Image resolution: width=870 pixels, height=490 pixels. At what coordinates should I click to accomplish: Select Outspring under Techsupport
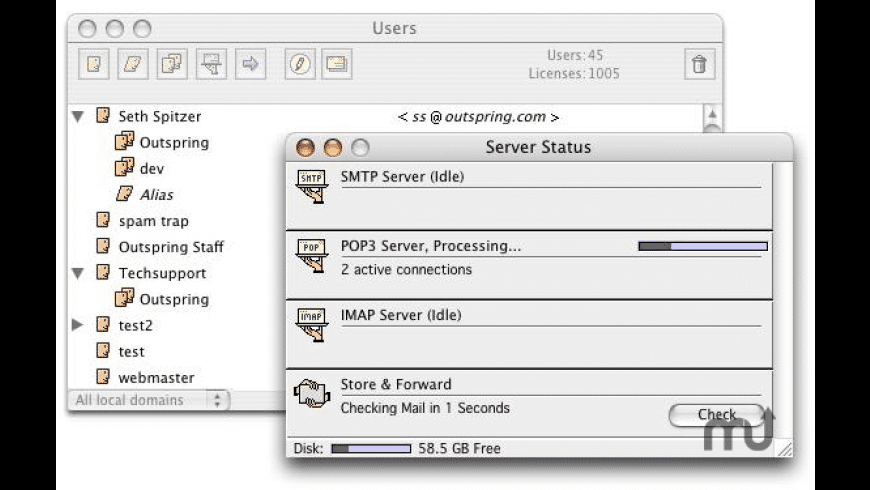(174, 299)
